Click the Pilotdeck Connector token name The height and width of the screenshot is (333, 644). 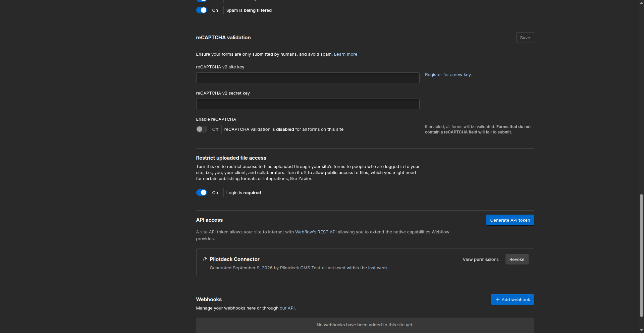click(234, 259)
